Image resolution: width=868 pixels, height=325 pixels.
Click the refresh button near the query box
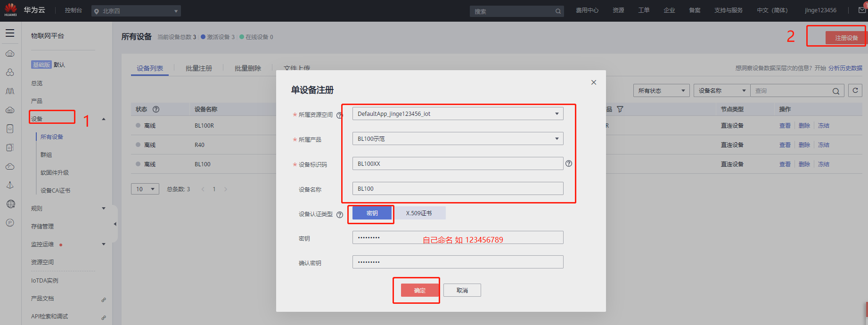pyautogui.click(x=855, y=90)
